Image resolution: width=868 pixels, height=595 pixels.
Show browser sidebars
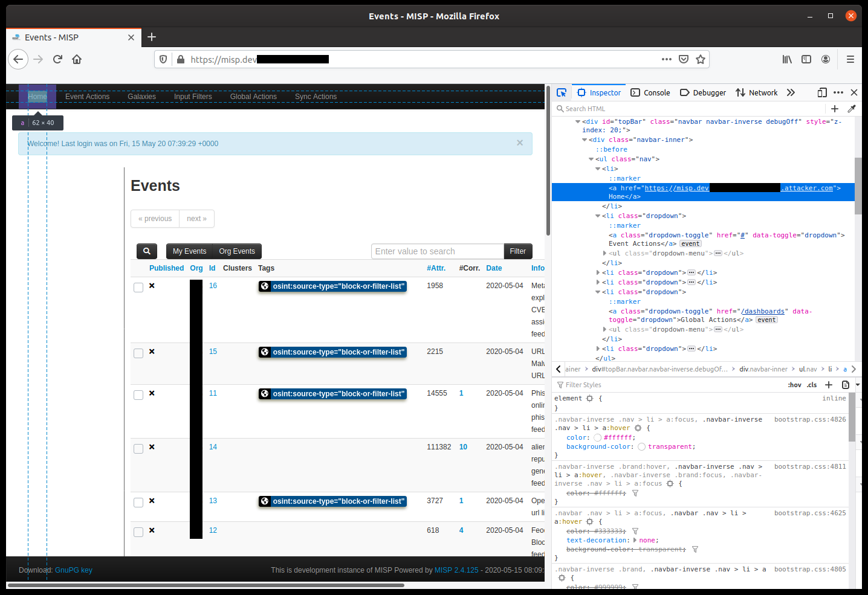[x=806, y=59]
